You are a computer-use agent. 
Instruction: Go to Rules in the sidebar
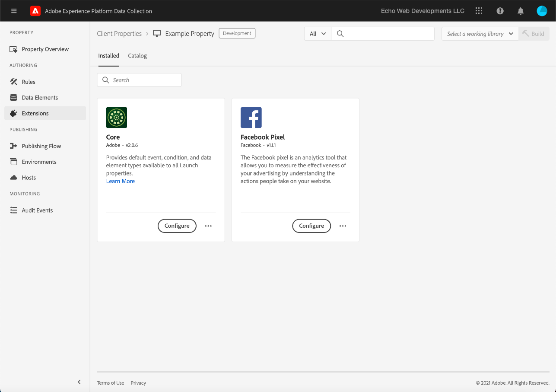(29, 82)
